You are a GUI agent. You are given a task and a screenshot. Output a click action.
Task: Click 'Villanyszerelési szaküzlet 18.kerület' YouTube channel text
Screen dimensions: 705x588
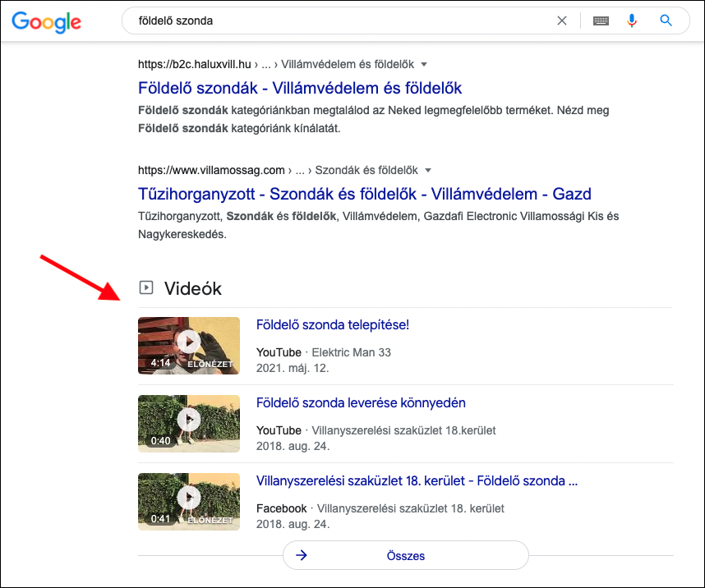[x=403, y=430]
